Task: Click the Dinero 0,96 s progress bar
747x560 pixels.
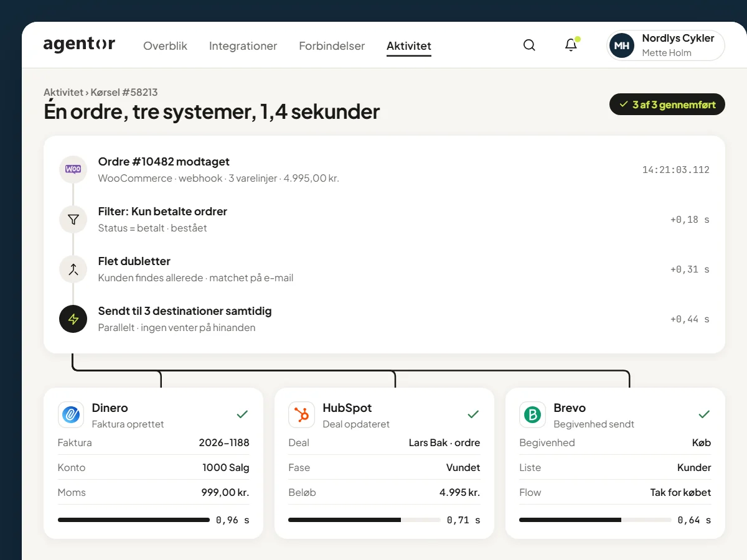Action: point(134,520)
